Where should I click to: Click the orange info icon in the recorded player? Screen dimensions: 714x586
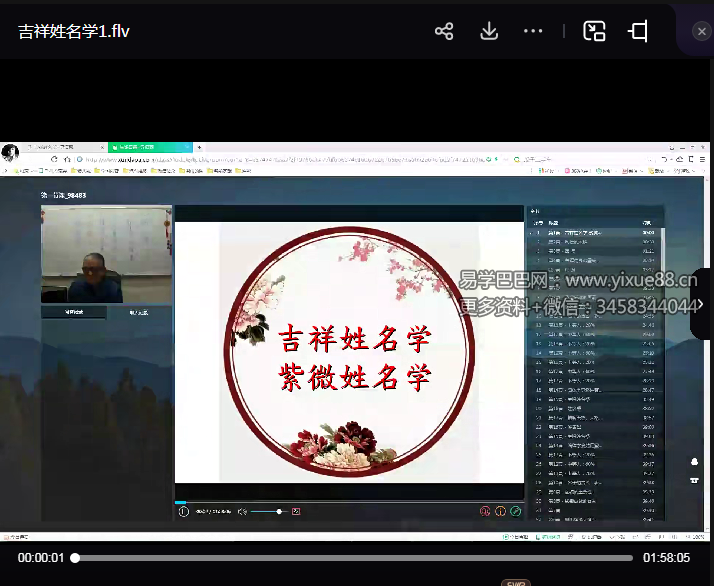coord(500,511)
